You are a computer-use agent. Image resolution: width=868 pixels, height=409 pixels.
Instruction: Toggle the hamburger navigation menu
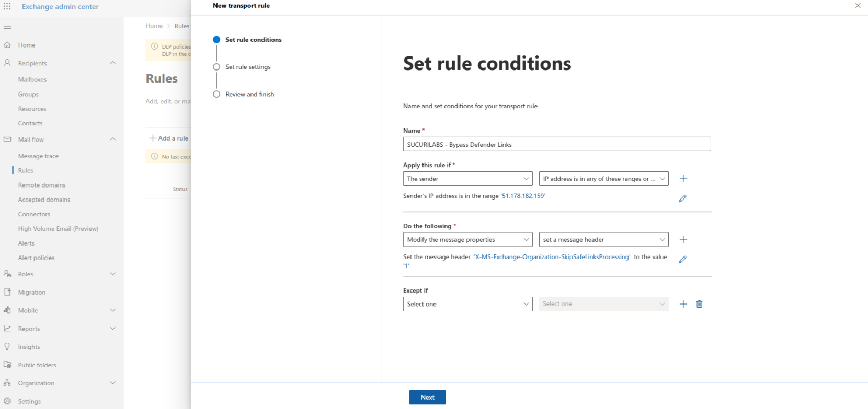[x=7, y=26]
